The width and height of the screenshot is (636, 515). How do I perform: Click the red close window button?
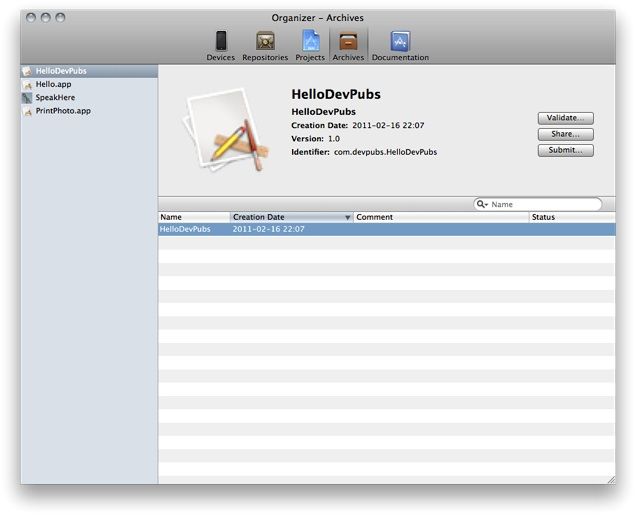coord(31,17)
